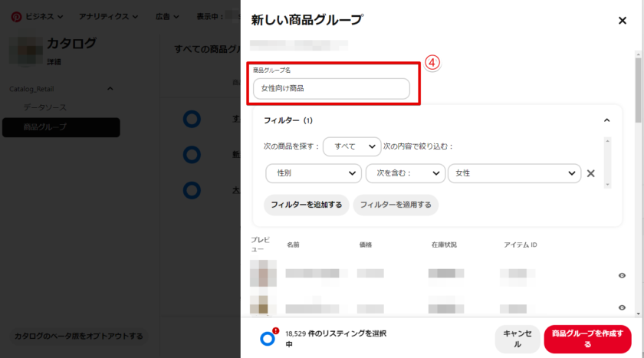This screenshot has width=644, height=358.
Task: Click the 商品グループ名 text field
Action: pyautogui.click(x=331, y=89)
